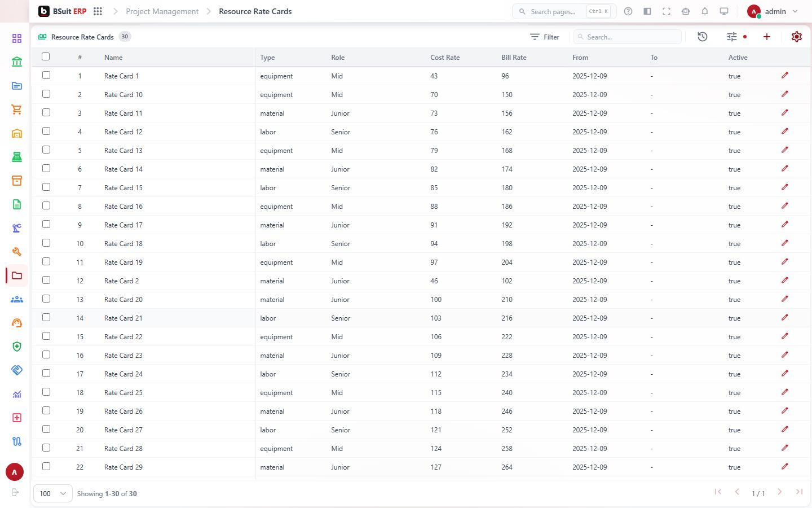This screenshot has height=508, width=812.
Task: Click the logout icon in sidebar
Action: (15, 492)
